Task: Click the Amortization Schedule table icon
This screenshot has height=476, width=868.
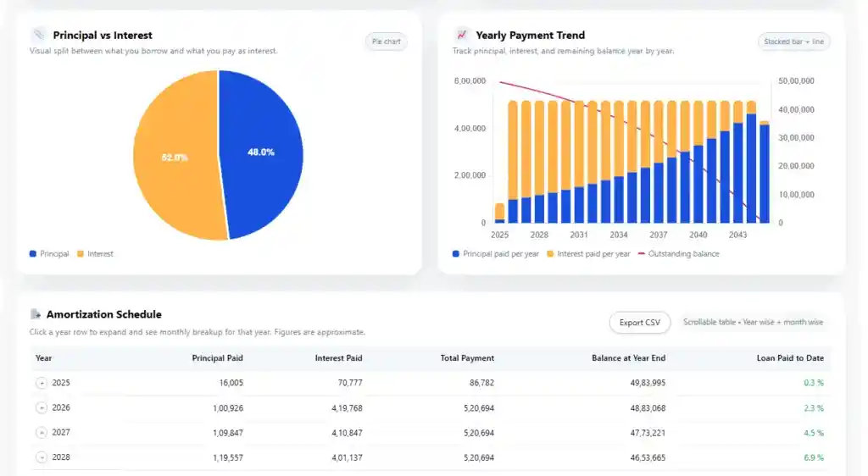Action: [36, 314]
